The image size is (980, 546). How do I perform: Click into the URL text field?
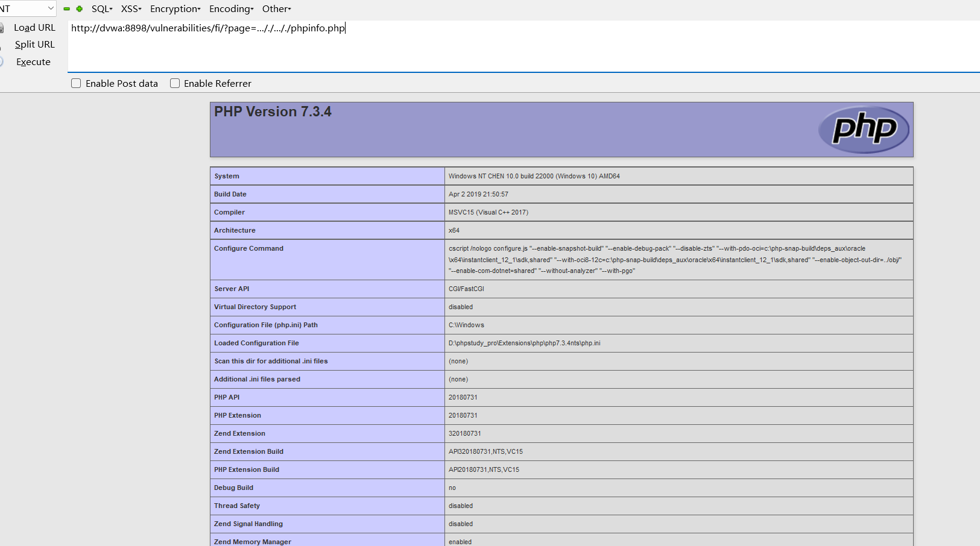[523, 46]
